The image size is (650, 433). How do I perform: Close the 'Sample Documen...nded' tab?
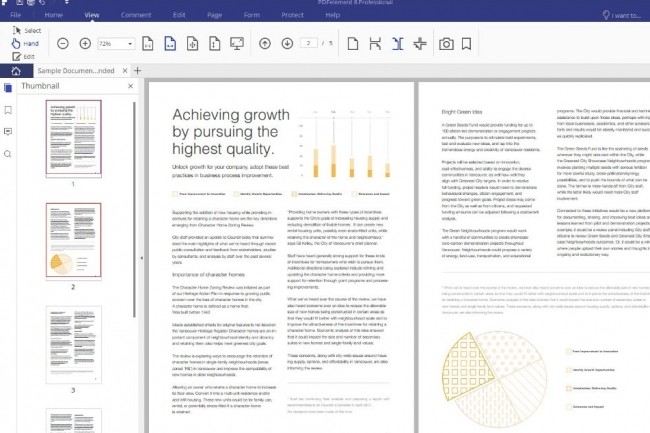tap(125, 71)
